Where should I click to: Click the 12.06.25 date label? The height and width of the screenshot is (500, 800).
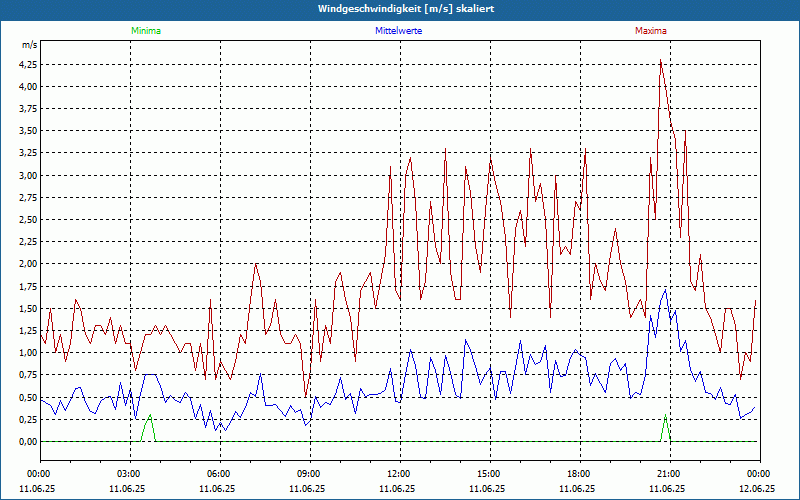click(757, 488)
